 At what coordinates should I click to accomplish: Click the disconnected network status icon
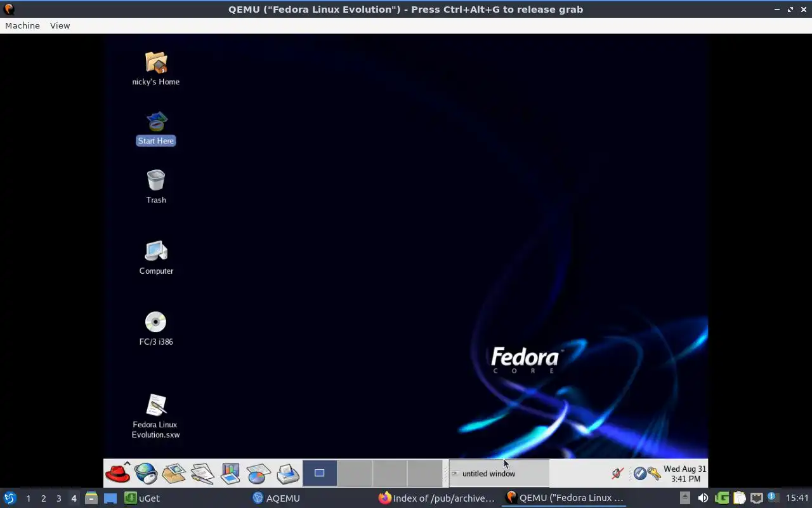tap(617, 473)
